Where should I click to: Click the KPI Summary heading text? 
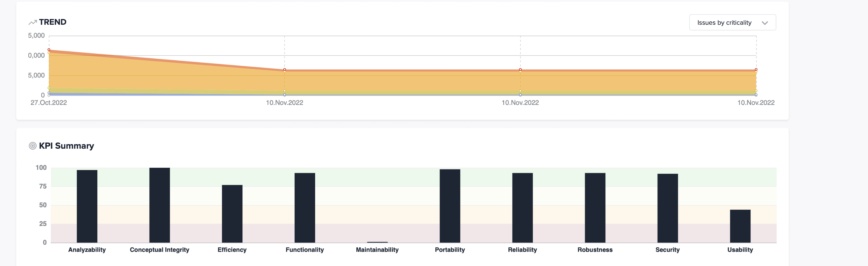point(66,146)
